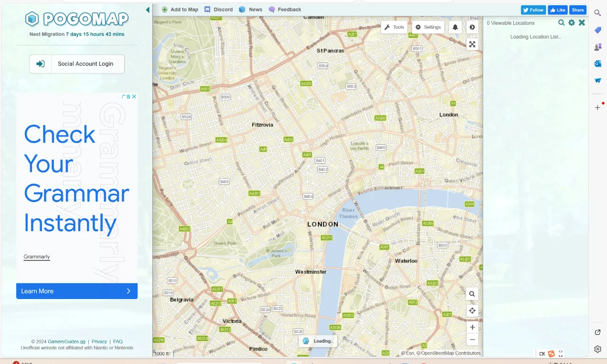Center map on my location
607x364 pixels.
click(x=472, y=311)
